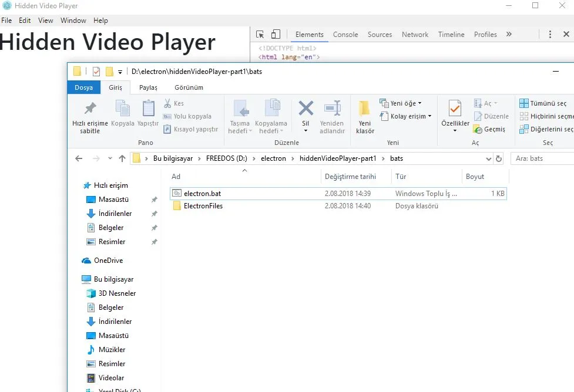Click the Sil delete X icon
The width and height of the screenshot is (574, 392).
click(x=306, y=108)
